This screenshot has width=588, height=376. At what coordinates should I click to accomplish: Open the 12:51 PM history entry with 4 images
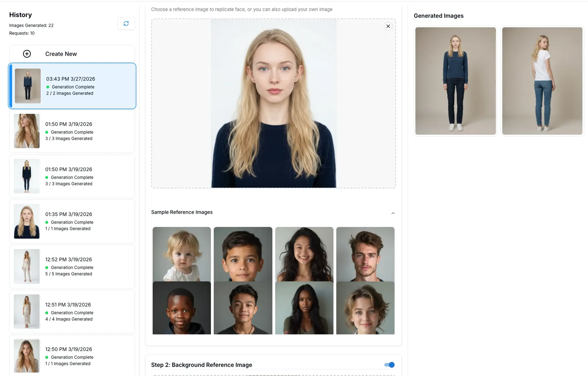(72, 312)
